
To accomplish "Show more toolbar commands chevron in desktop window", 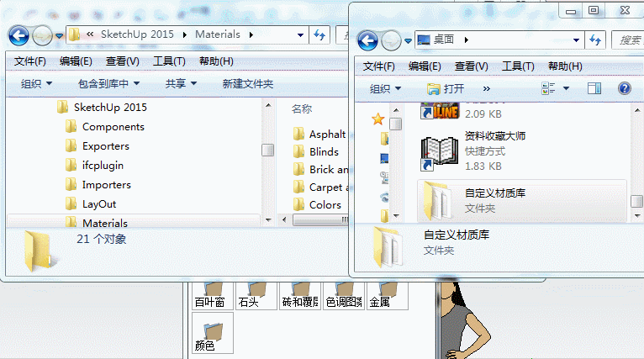I will [486, 89].
